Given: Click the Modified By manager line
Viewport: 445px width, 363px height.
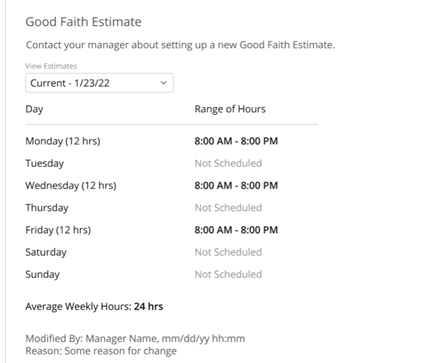Looking at the screenshot, I should pyautogui.click(x=135, y=339).
